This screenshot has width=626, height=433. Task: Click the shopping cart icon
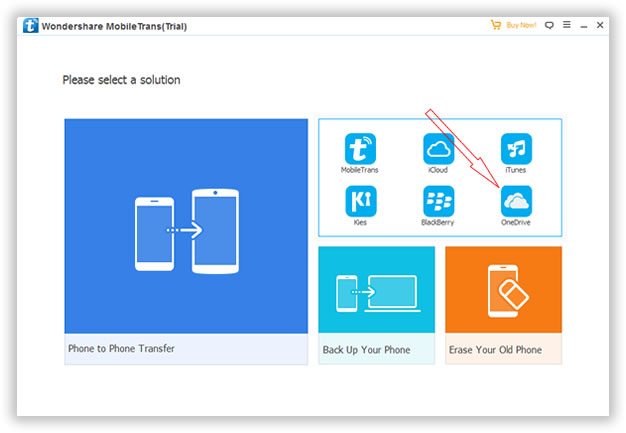click(495, 25)
